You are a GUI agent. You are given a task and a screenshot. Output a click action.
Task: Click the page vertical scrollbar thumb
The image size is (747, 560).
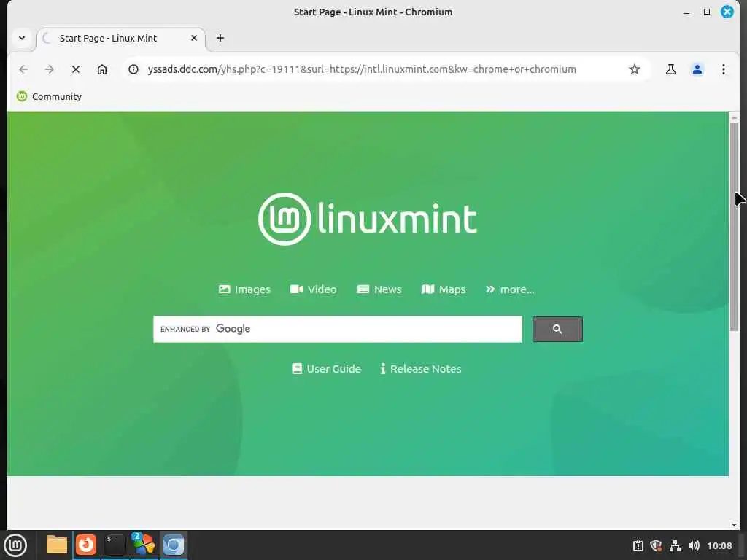coord(734,226)
